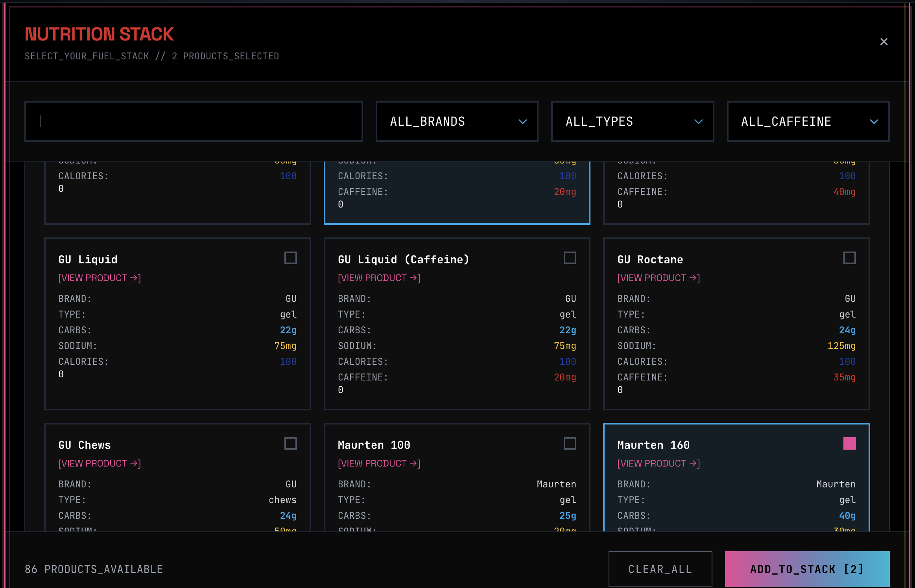Expand the ALL_CAFFEINE filter dropdown
Screen dimensions: 915x588
click(808, 121)
